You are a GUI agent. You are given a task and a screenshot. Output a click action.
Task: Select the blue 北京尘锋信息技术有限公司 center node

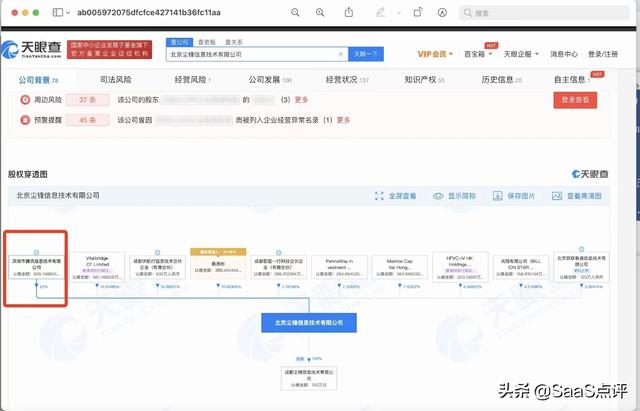(x=309, y=323)
